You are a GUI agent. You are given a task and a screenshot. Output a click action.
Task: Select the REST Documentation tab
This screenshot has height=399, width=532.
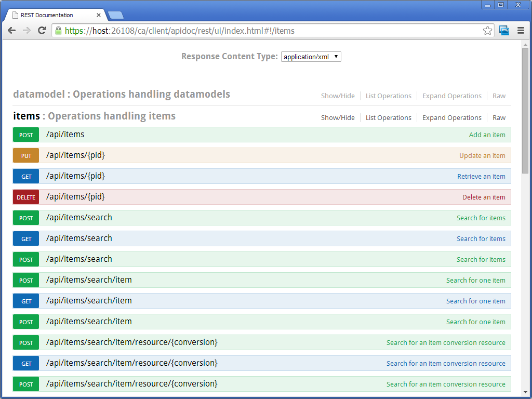[x=52, y=15]
